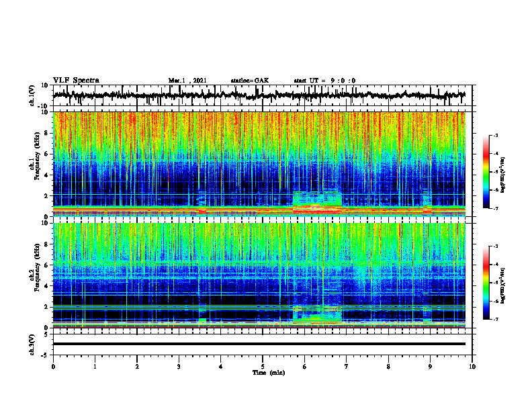Click the "station=GAK" header label
The width and height of the screenshot is (532, 411).
(x=250, y=81)
